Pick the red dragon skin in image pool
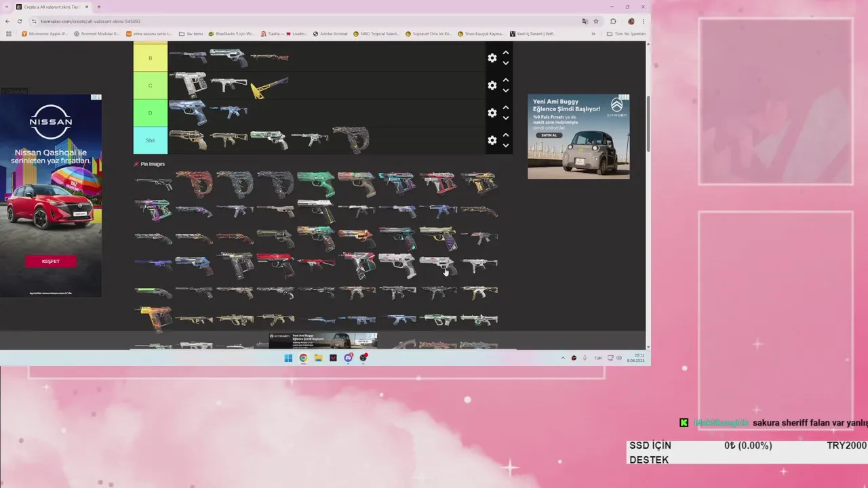 pyautogui.click(x=195, y=183)
